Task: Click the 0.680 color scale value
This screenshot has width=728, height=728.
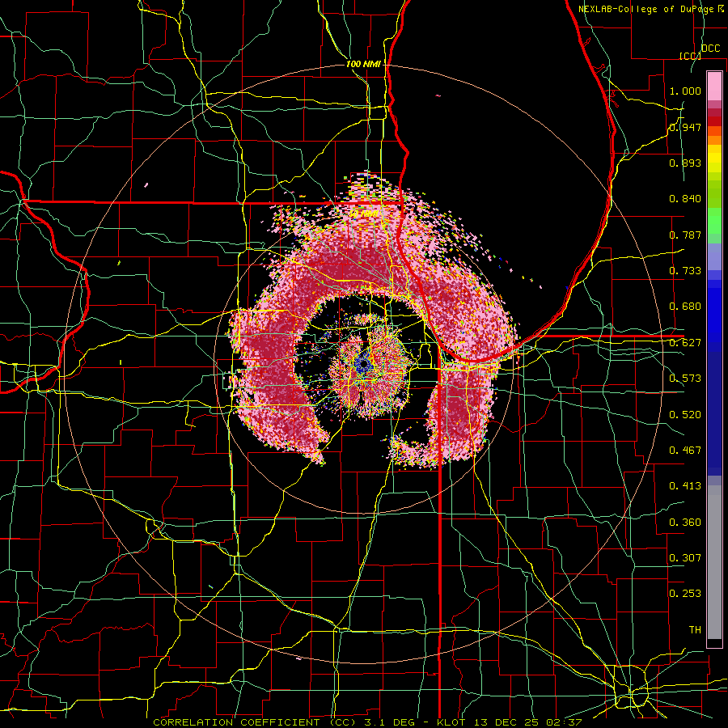Action: [x=685, y=307]
